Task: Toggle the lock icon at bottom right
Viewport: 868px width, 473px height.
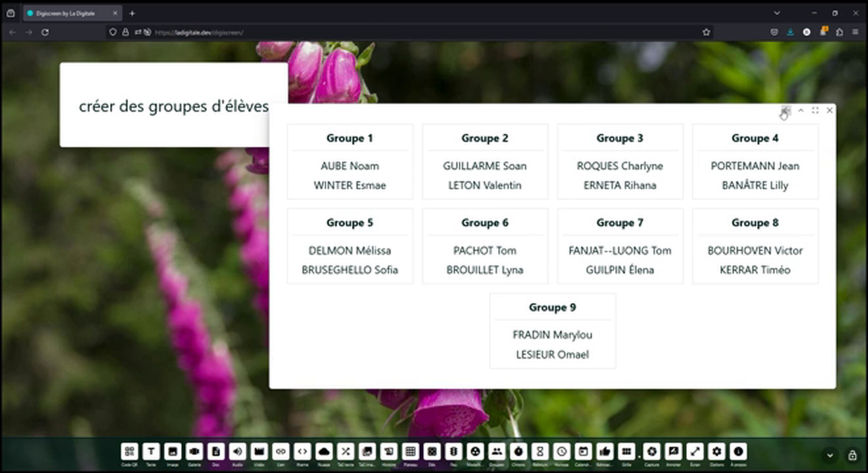Action: pyautogui.click(x=852, y=455)
